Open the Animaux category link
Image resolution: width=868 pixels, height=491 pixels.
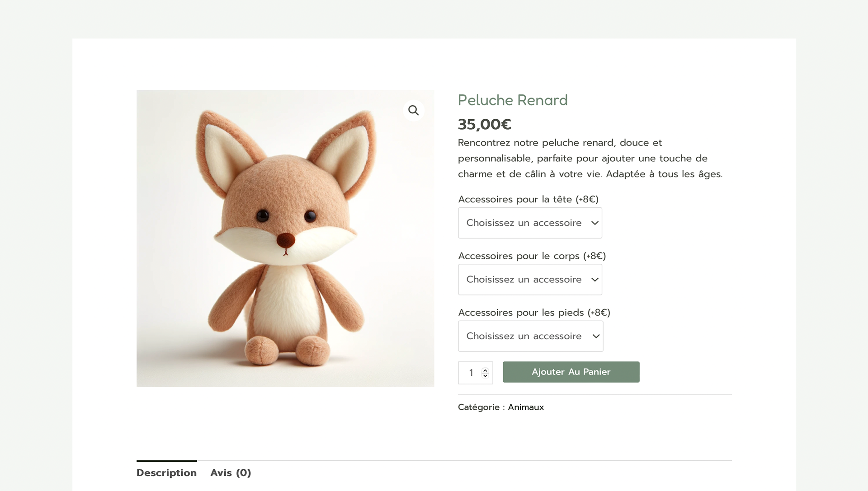(x=526, y=407)
